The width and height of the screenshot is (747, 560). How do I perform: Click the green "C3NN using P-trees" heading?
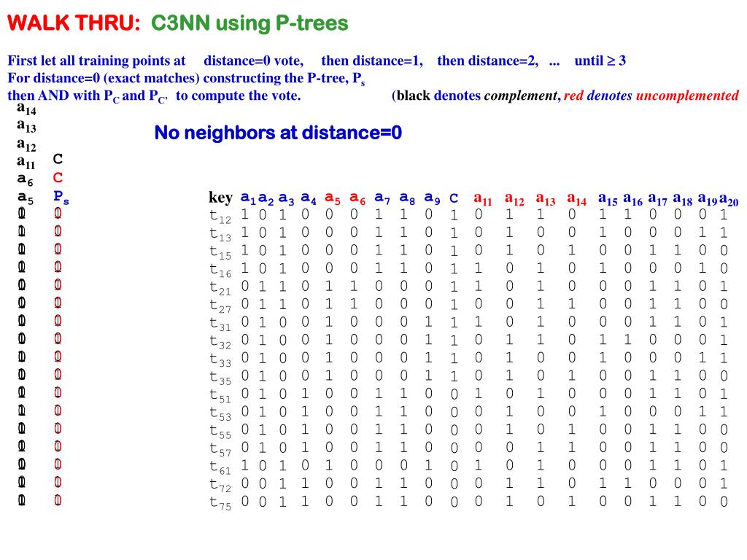click(x=249, y=24)
